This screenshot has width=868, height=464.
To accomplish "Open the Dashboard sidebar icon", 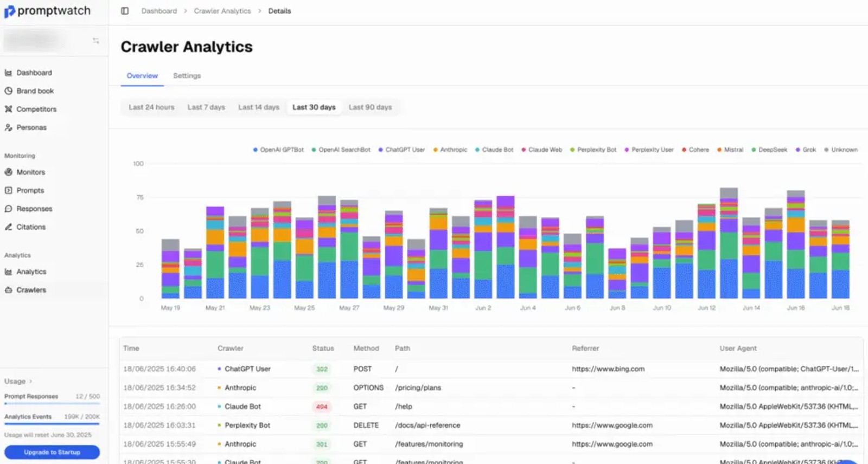I will tap(8, 73).
